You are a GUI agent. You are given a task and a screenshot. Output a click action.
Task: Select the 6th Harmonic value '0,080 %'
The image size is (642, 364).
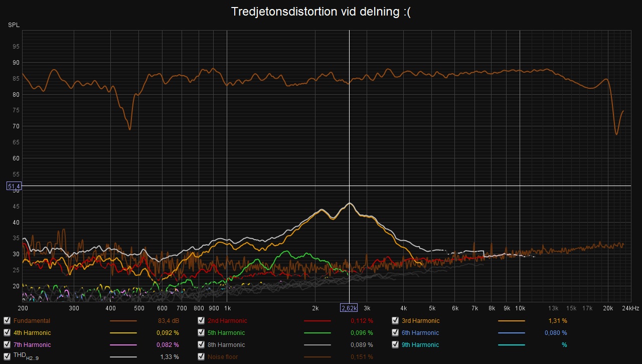click(x=556, y=333)
